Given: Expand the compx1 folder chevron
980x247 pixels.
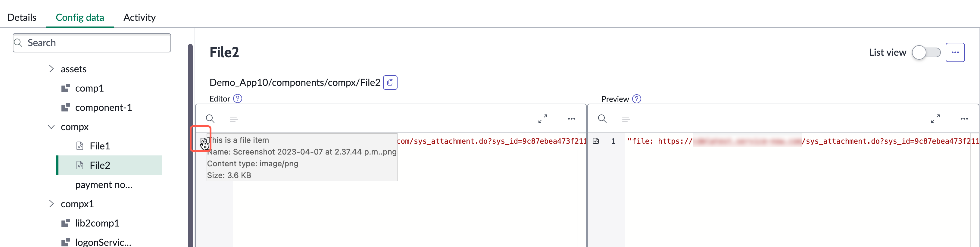Looking at the screenshot, I should tap(51, 204).
